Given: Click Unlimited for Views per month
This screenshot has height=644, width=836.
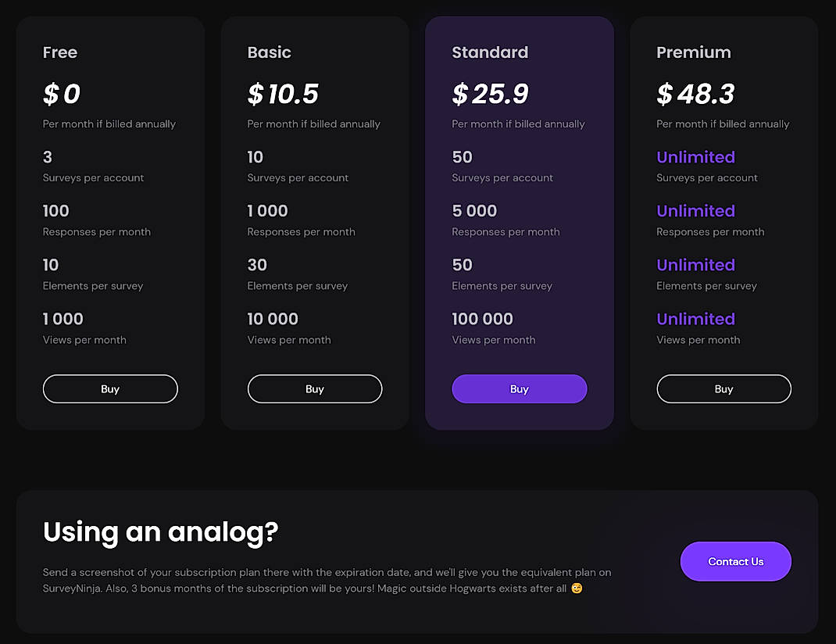Looking at the screenshot, I should pos(695,319).
